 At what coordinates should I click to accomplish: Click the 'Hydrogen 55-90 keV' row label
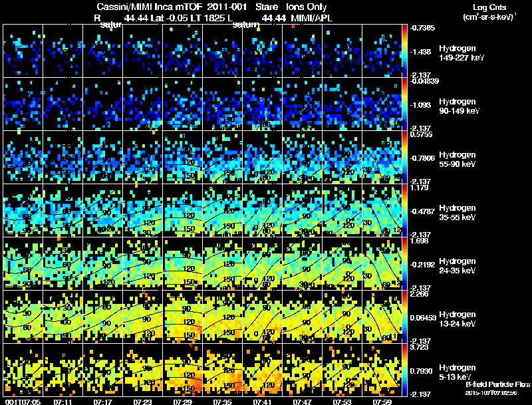point(458,160)
